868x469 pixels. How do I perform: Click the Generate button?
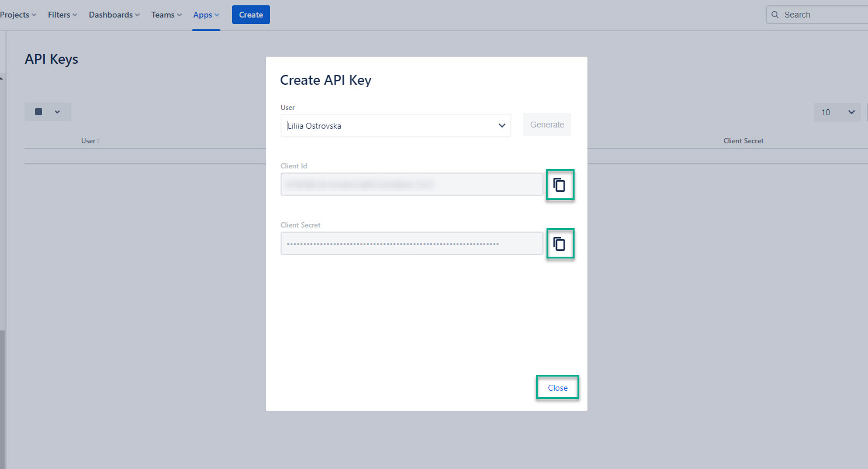coord(547,125)
